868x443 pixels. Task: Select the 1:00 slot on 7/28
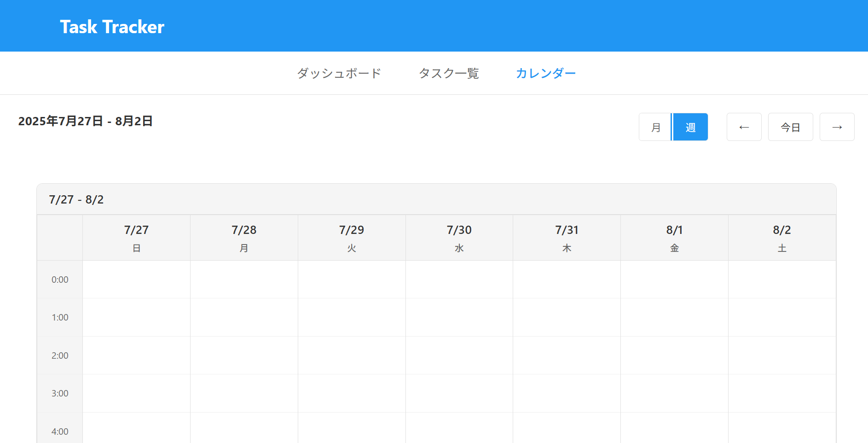pyautogui.click(x=244, y=317)
